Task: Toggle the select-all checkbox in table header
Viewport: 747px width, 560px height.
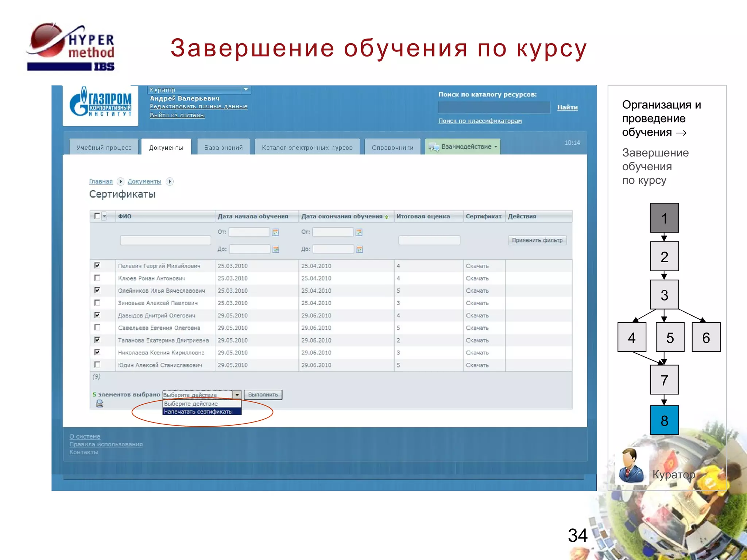Action: click(x=97, y=216)
